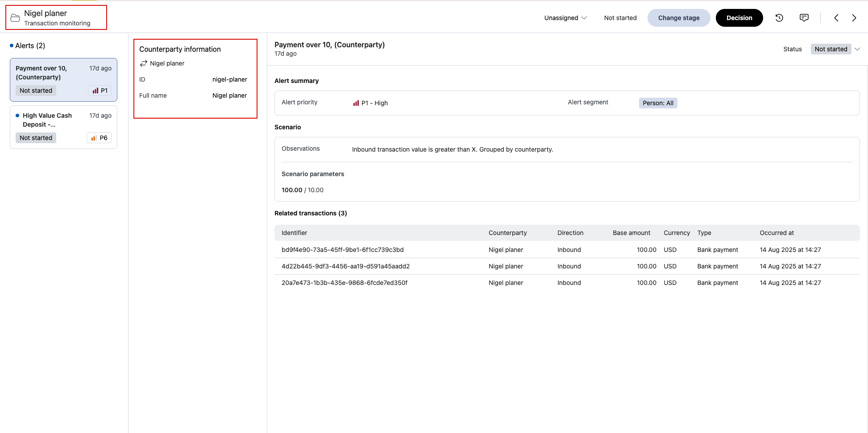Click the P6 priority badge icon
Viewport: 868px width, 433px height.
click(99, 138)
